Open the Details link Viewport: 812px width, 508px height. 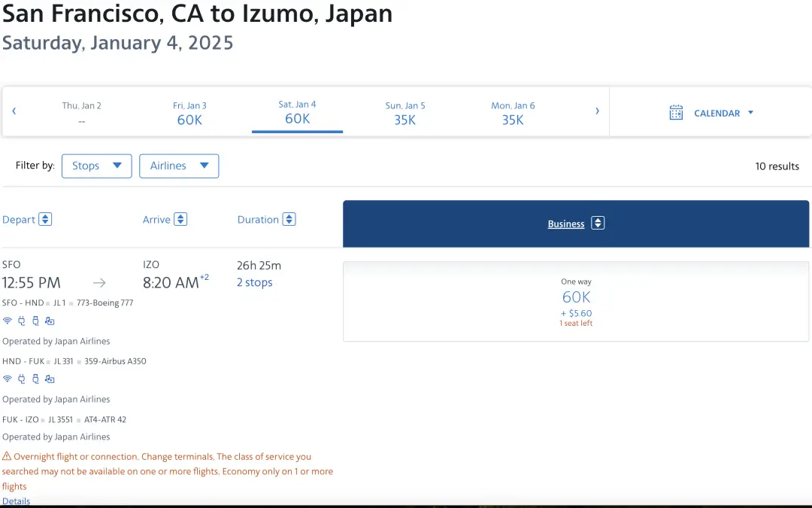pos(16,501)
